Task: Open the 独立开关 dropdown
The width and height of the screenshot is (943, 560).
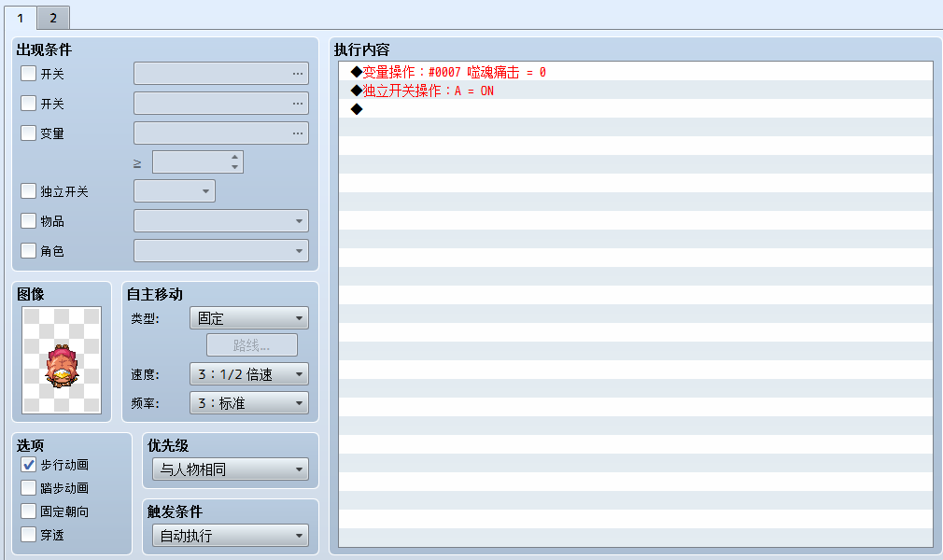Action: click(175, 191)
